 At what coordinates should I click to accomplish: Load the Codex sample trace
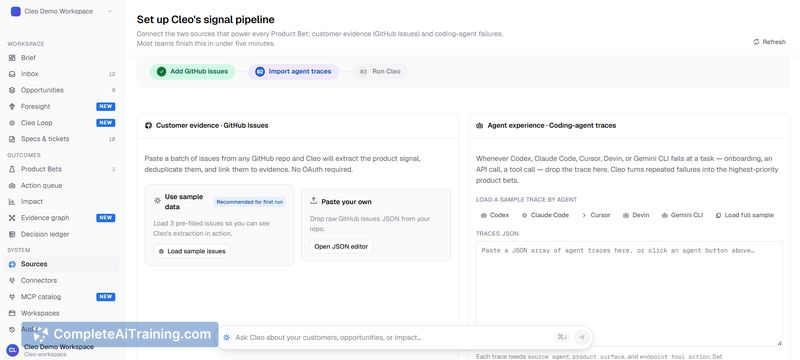pos(495,215)
